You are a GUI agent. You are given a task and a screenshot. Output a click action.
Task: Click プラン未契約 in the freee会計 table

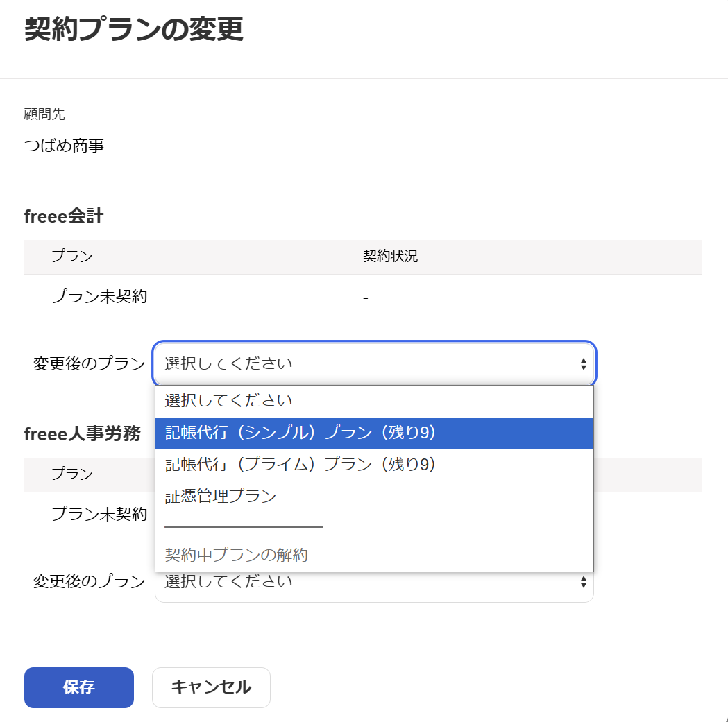pos(99,297)
